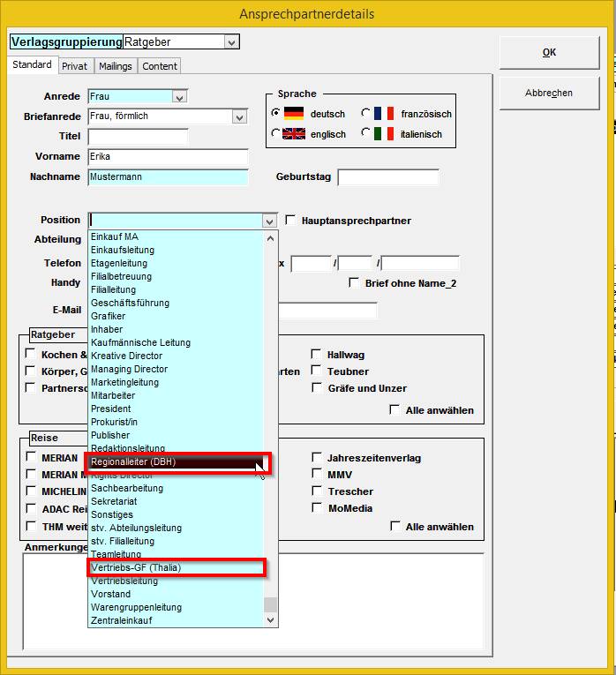Switch to the Standard tab

[x=32, y=65]
